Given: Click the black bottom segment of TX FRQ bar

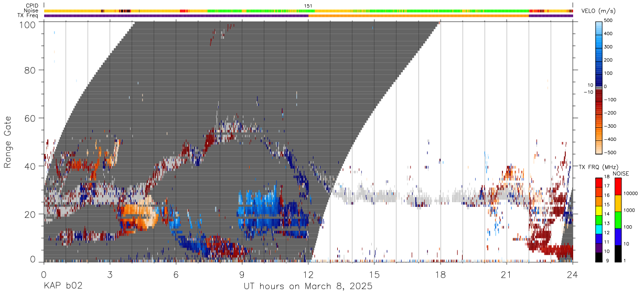Looking at the screenshot, I should click(x=599, y=257).
